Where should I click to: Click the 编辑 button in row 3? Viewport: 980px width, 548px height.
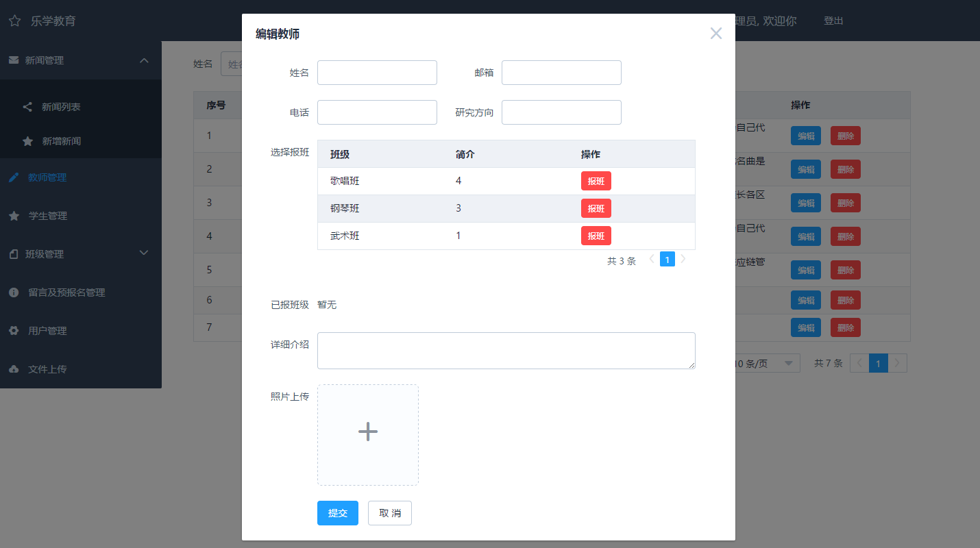pos(806,203)
